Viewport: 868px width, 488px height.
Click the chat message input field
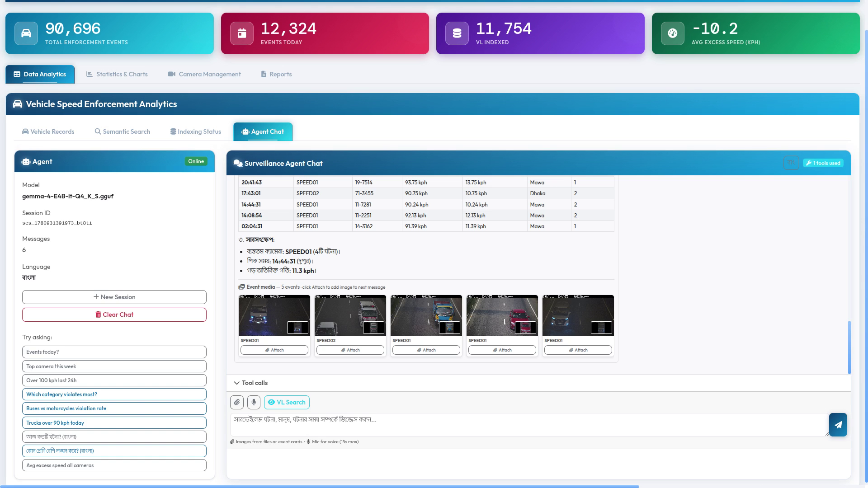coord(529,425)
